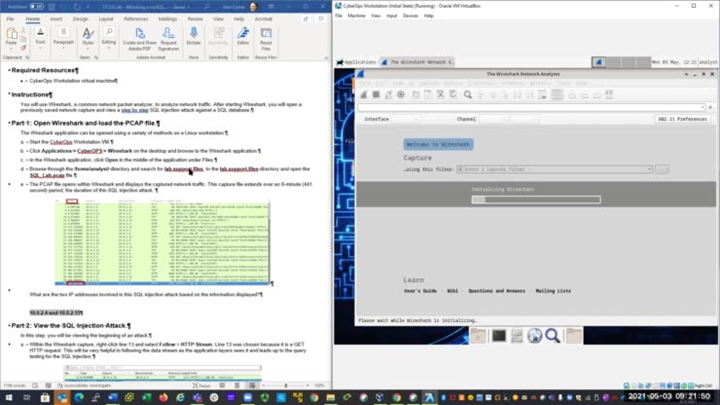Open the Machine menu in VirtualBox
Image resolution: width=720 pixels, height=405 pixels.
(356, 16)
